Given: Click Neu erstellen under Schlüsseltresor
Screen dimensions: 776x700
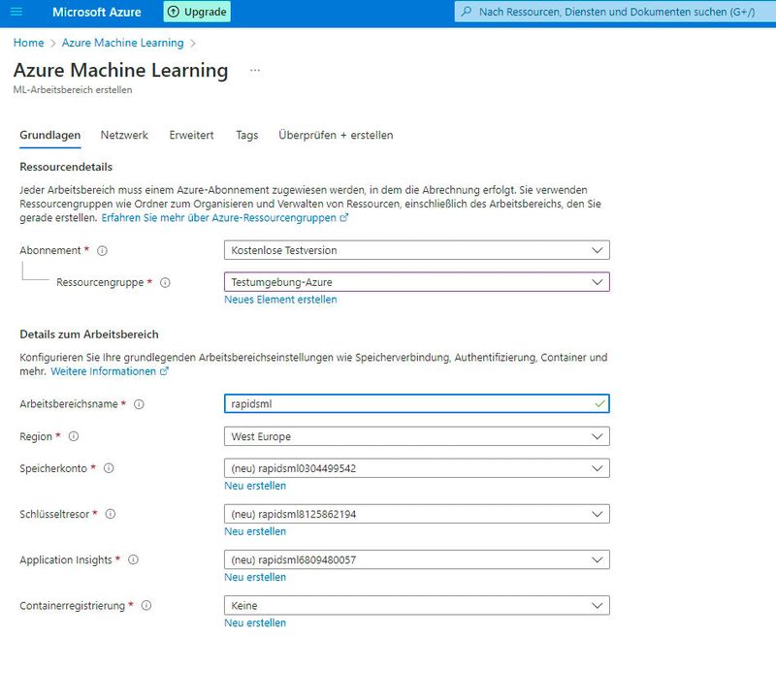Looking at the screenshot, I should pos(255,531).
